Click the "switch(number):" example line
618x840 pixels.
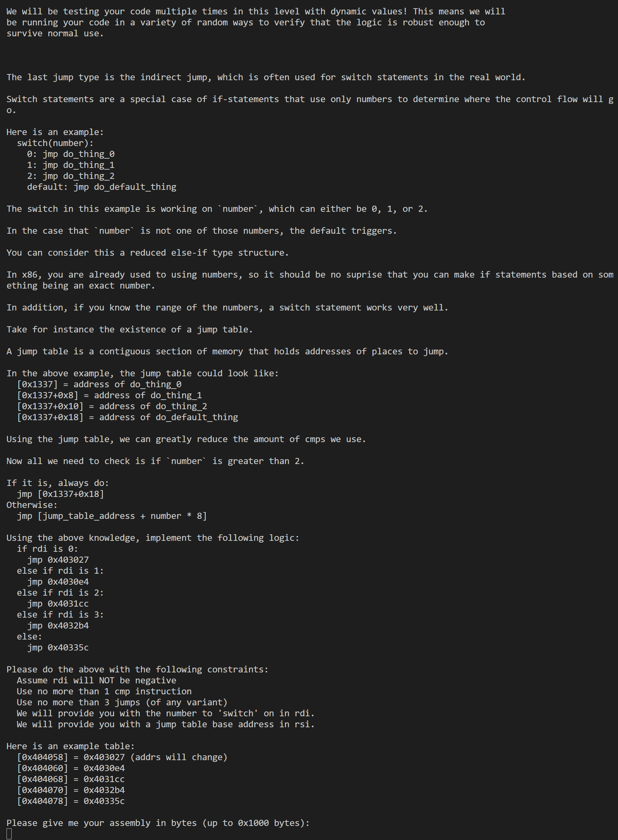(55, 143)
